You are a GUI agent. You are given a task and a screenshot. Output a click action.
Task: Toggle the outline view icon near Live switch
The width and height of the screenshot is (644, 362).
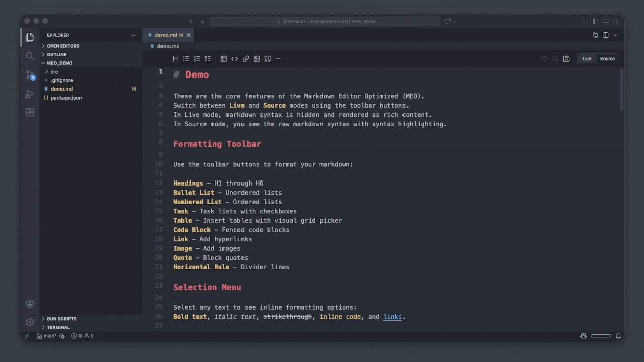(544, 59)
